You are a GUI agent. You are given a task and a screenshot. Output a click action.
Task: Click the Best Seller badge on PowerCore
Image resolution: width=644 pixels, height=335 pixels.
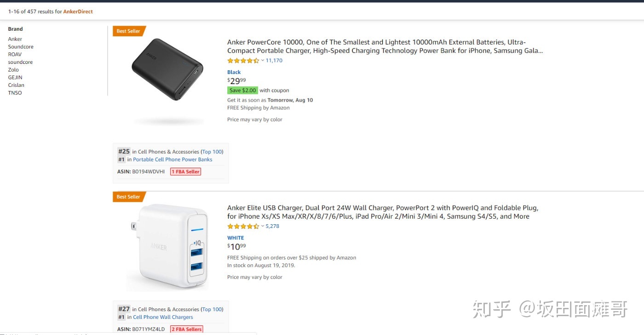pos(129,31)
